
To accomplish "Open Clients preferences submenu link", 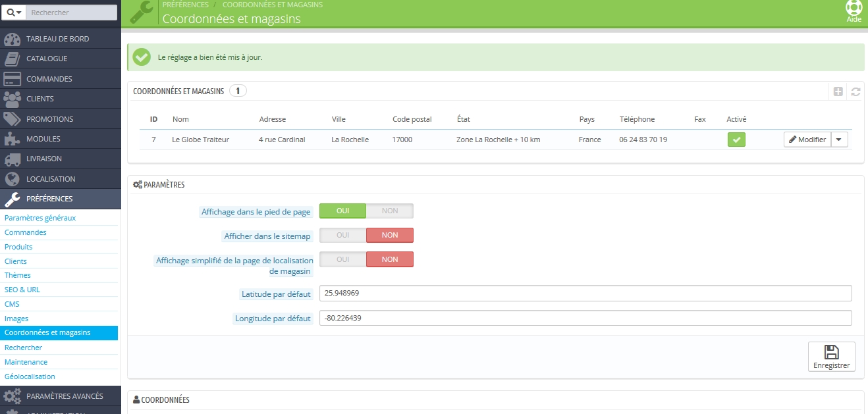I will click(x=16, y=261).
